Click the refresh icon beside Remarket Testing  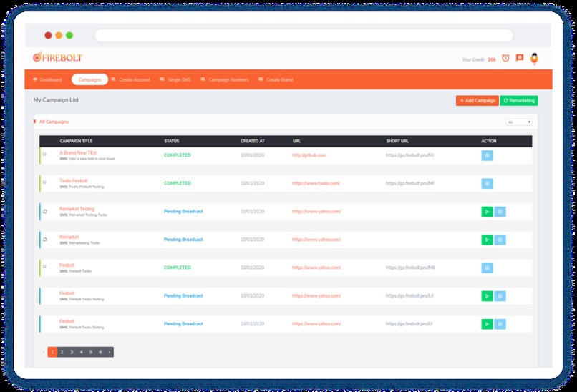coord(45,212)
